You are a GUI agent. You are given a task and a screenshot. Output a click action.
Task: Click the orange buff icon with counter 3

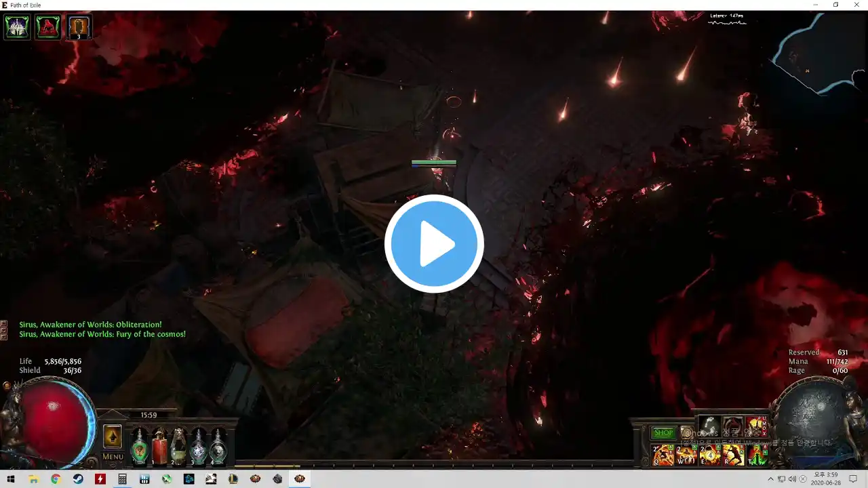(79, 27)
